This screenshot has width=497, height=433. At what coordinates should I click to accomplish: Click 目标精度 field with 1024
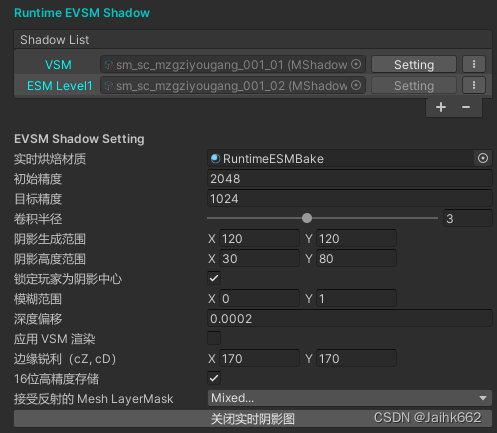coord(350,199)
